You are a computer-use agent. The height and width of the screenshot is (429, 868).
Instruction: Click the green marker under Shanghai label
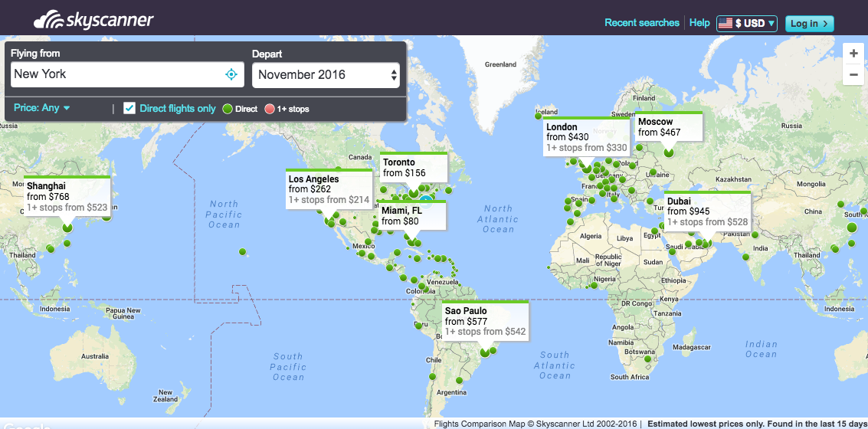[67, 227]
